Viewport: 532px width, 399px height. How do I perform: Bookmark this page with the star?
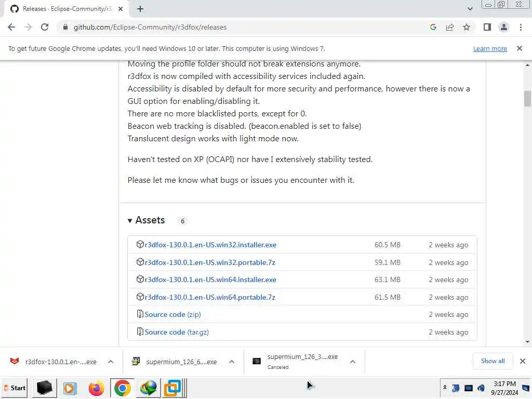(467, 27)
